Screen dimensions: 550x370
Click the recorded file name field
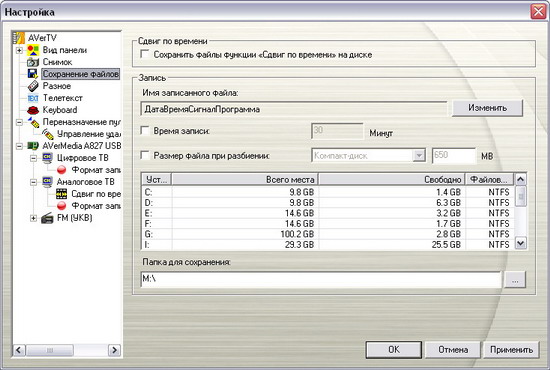294,109
